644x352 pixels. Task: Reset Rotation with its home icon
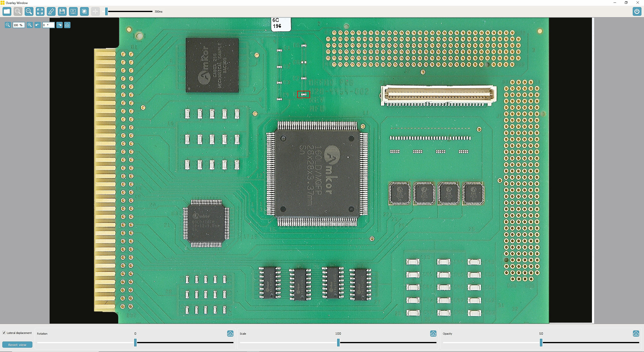pyautogui.click(x=230, y=333)
